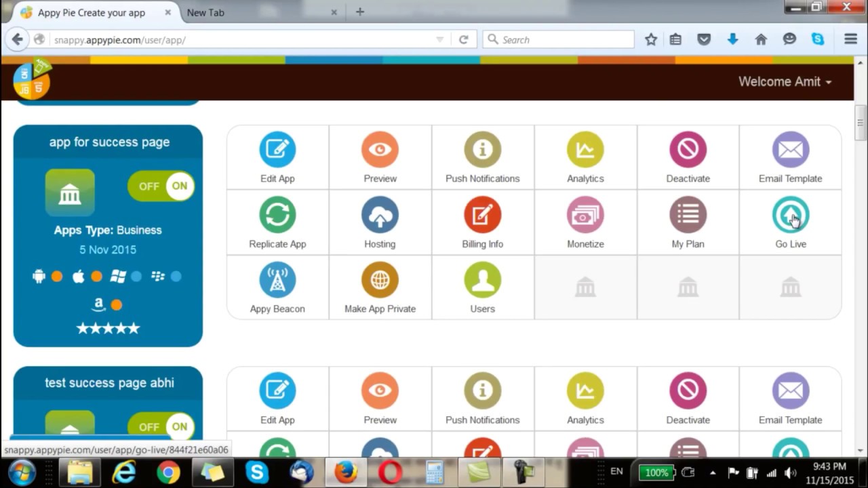Click the Skype toolbar extension icon
The width and height of the screenshot is (868, 488).
[x=818, y=39]
